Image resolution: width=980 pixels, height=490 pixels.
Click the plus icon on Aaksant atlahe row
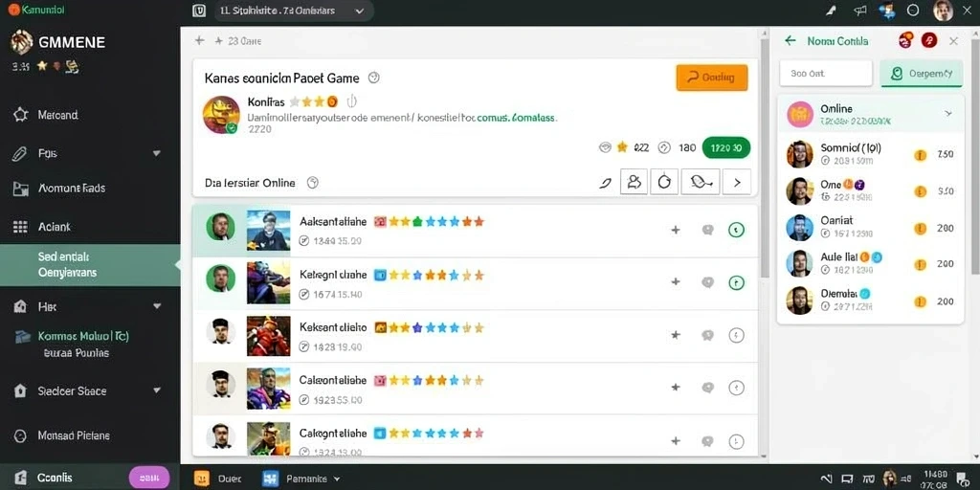tap(675, 230)
